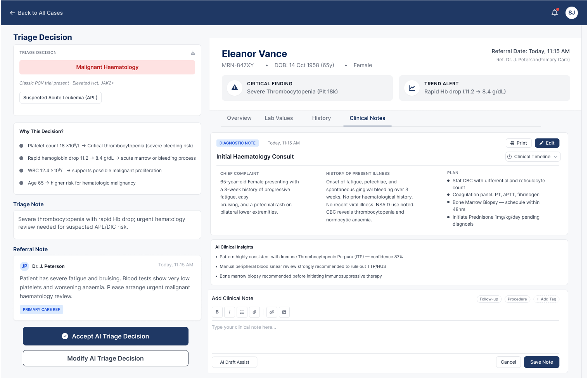Go back to all cases
This screenshot has height=378, width=588.
tap(36, 13)
